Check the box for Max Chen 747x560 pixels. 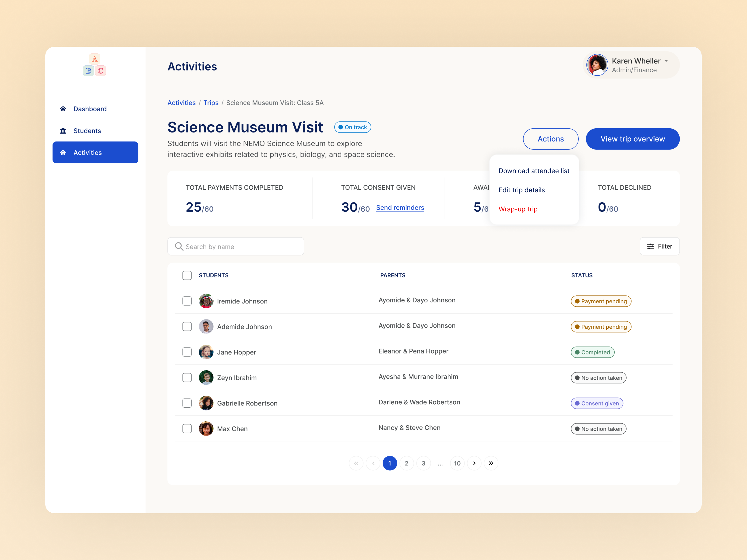tap(187, 429)
